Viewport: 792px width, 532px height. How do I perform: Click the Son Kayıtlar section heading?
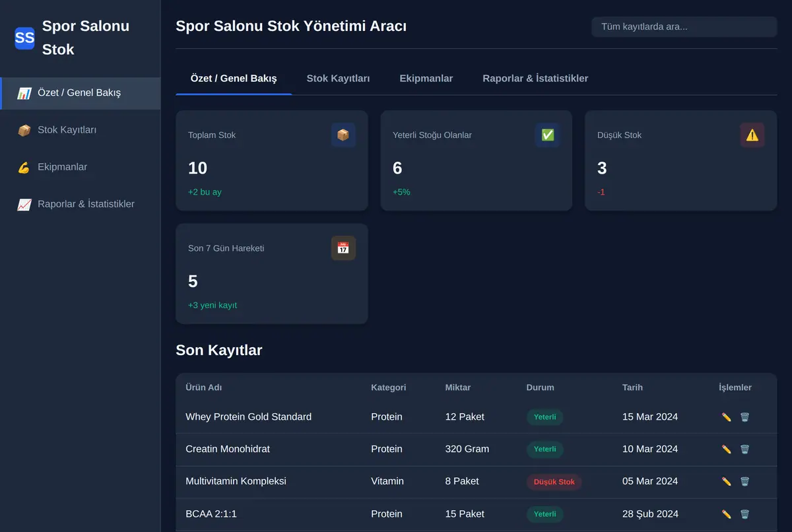point(219,350)
